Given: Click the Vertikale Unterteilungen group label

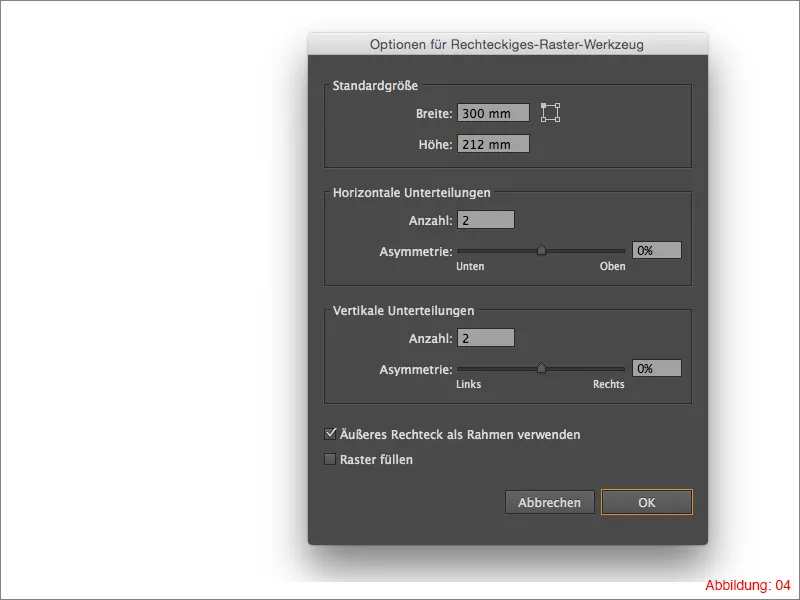Looking at the screenshot, I should [x=403, y=311].
